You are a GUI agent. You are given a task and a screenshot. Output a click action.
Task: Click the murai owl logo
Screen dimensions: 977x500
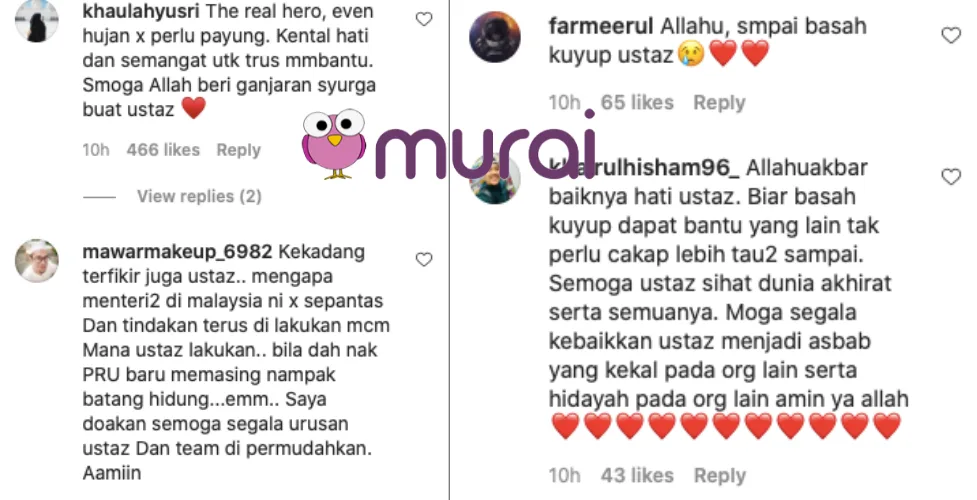[334, 144]
